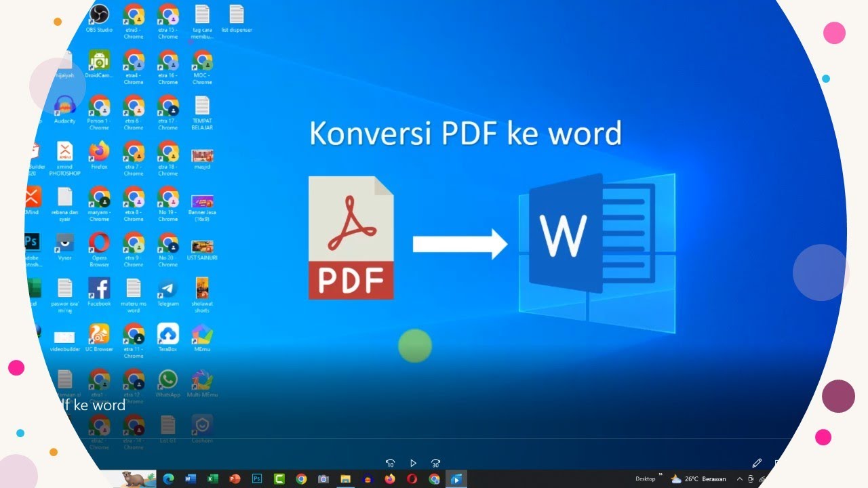Open the WhatsApp desktop shortcut

click(167, 383)
